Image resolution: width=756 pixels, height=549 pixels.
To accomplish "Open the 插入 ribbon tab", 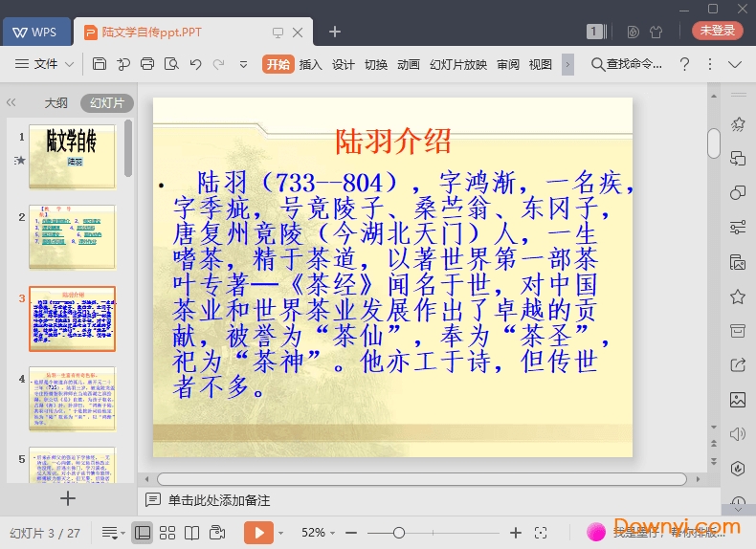I will (x=310, y=64).
